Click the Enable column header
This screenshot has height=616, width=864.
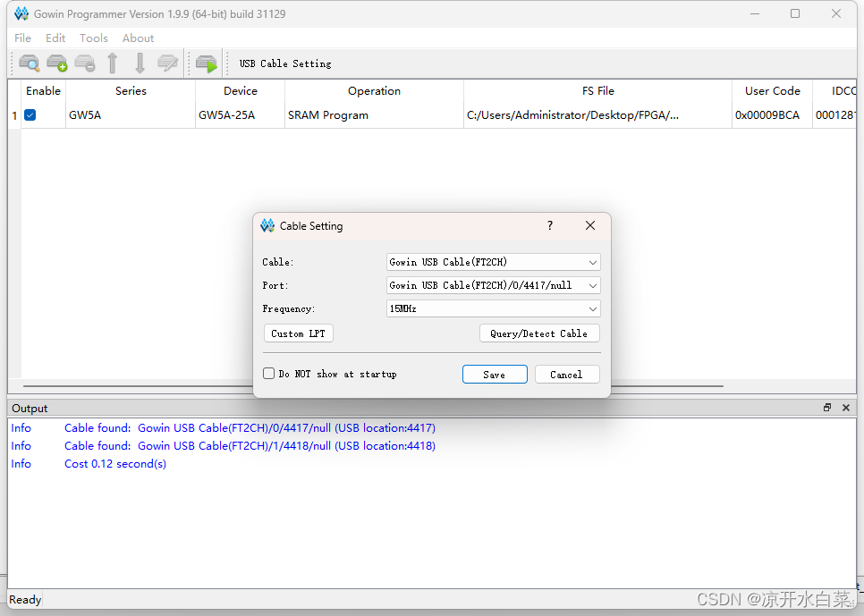[43, 91]
